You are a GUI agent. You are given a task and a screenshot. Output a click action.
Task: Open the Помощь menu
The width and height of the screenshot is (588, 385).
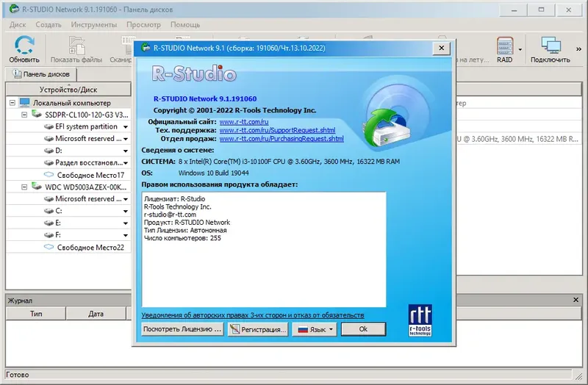[185, 25]
